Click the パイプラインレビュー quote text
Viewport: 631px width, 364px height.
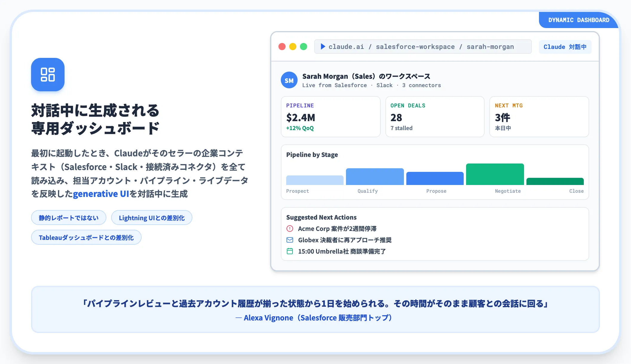[315, 304]
